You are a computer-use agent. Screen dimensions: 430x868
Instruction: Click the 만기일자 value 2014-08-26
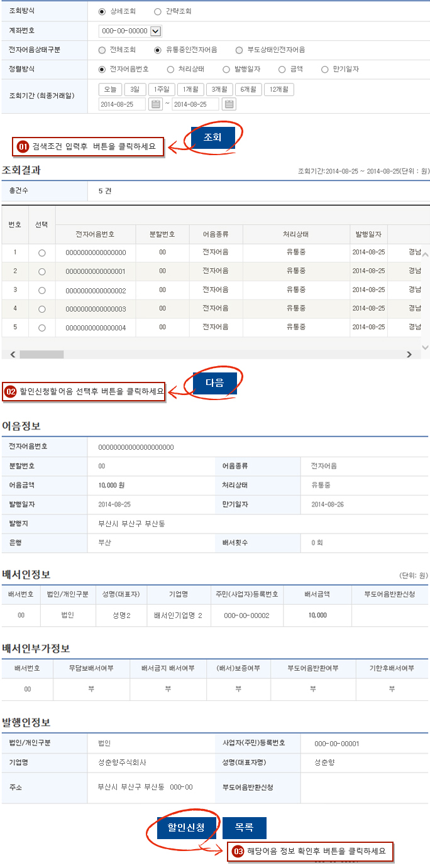coord(328,504)
